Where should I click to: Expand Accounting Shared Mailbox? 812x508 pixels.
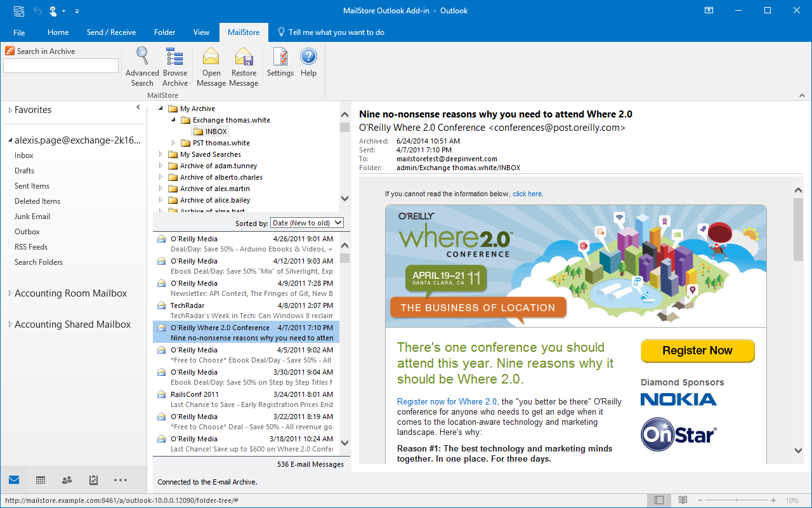point(10,324)
